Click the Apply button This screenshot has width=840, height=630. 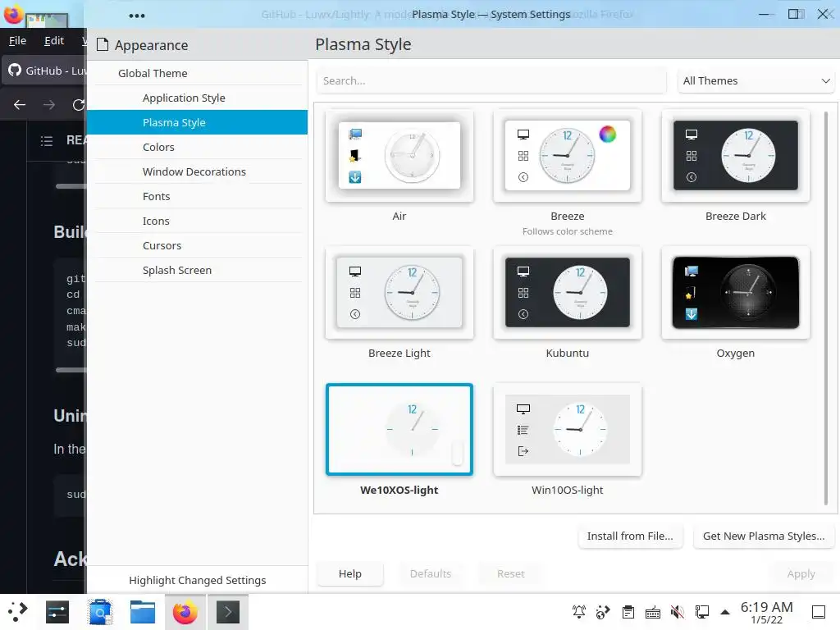coord(801,573)
